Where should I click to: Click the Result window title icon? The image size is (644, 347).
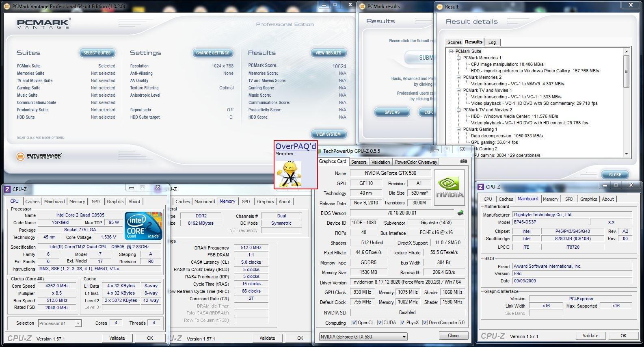[440, 7]
